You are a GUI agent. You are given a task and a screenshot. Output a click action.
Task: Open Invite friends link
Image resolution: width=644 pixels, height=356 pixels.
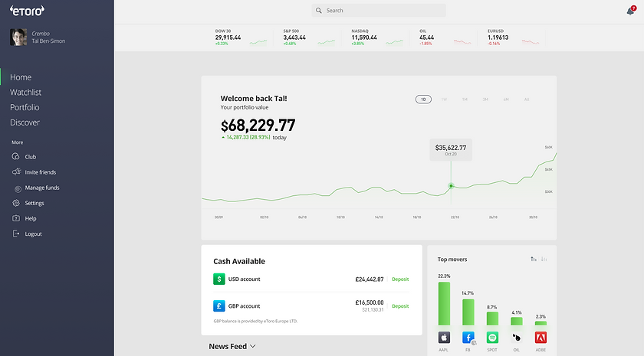[40, 172]
